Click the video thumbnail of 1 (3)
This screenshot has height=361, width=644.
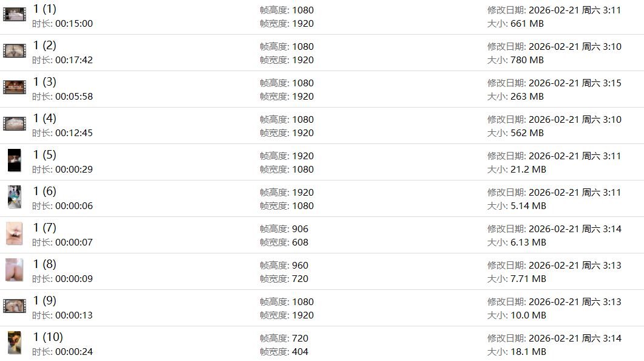pyautogui.click(x=15, y=88)
